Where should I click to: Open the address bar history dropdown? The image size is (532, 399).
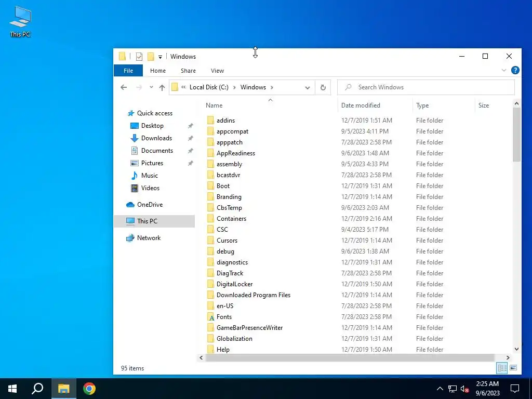point(308,87)
